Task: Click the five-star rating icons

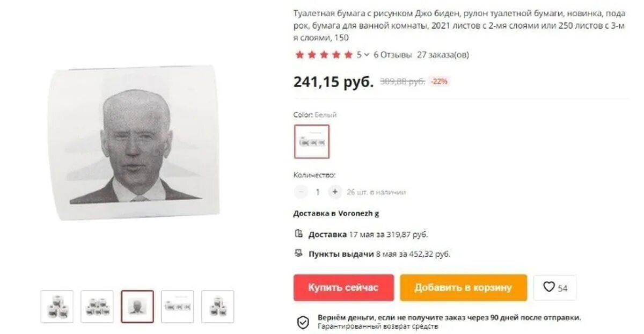Action: tap(324, 54)
